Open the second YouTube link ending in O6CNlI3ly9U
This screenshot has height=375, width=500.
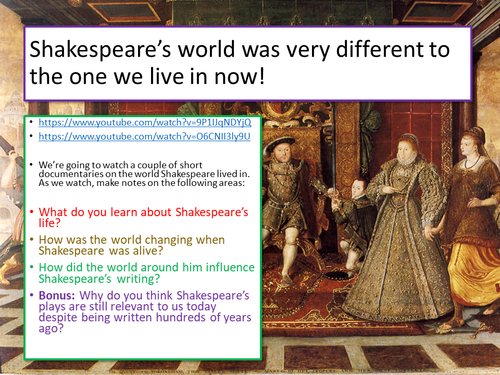(144, 136)
